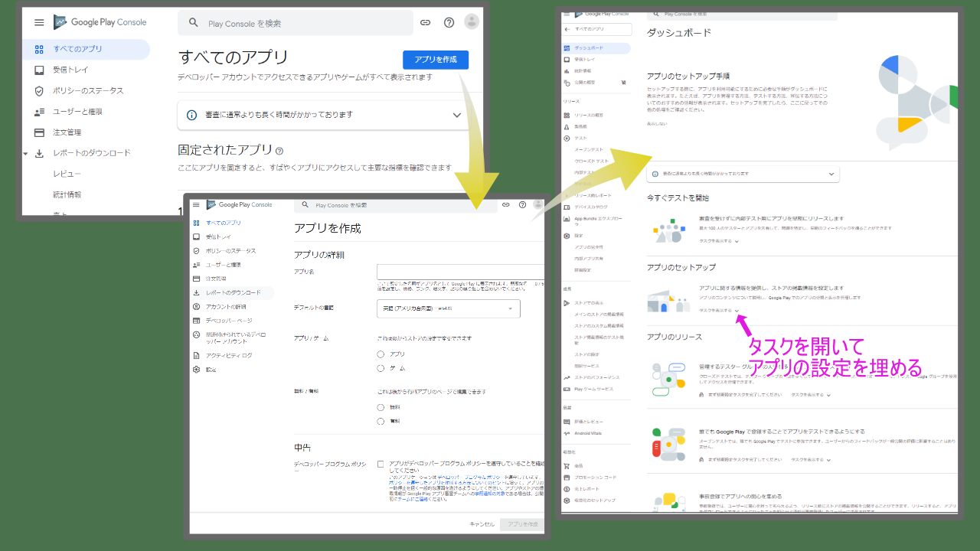Check the デベロッパープログラムポリシー checkbox
The image size is (980, 551).
381,464
